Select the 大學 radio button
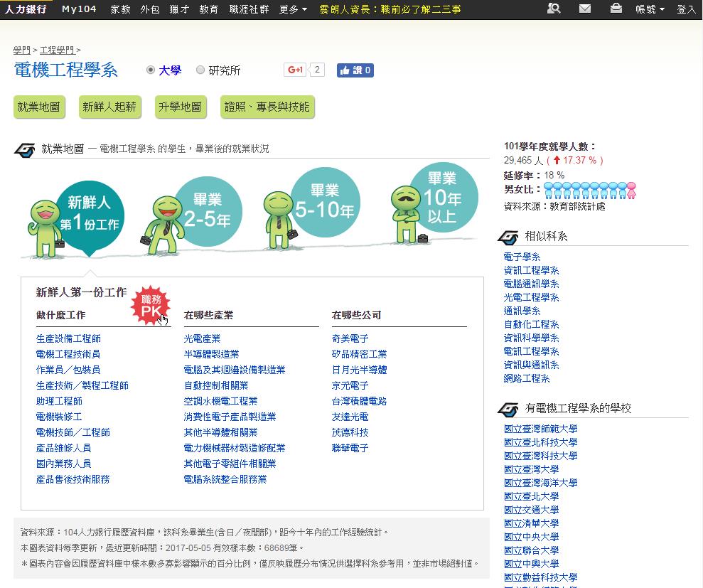Viewport: 703px width, 588px height. (150, 70)
